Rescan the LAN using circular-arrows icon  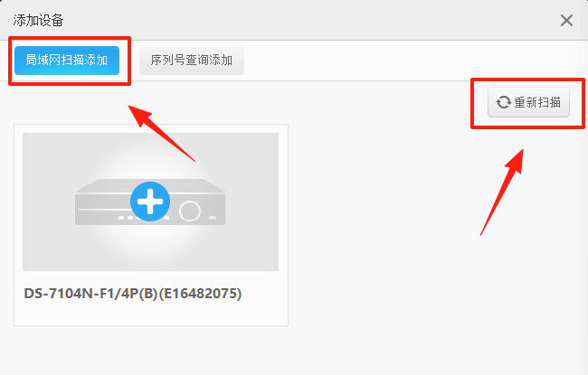(504, 102)
